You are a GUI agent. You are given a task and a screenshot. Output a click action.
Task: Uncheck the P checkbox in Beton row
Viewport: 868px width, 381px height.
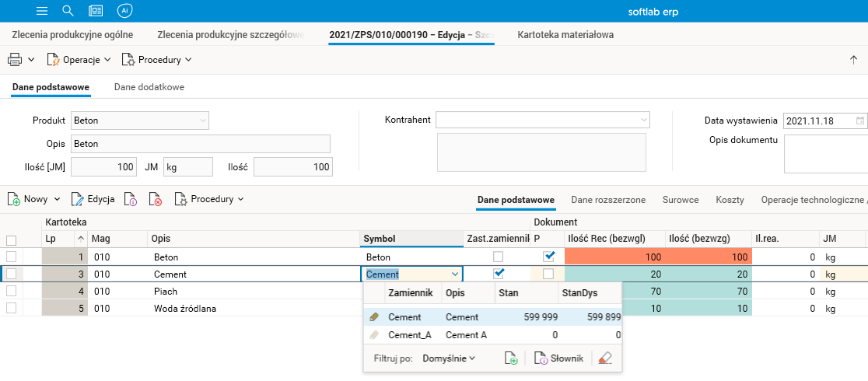(x=548, y=256)
